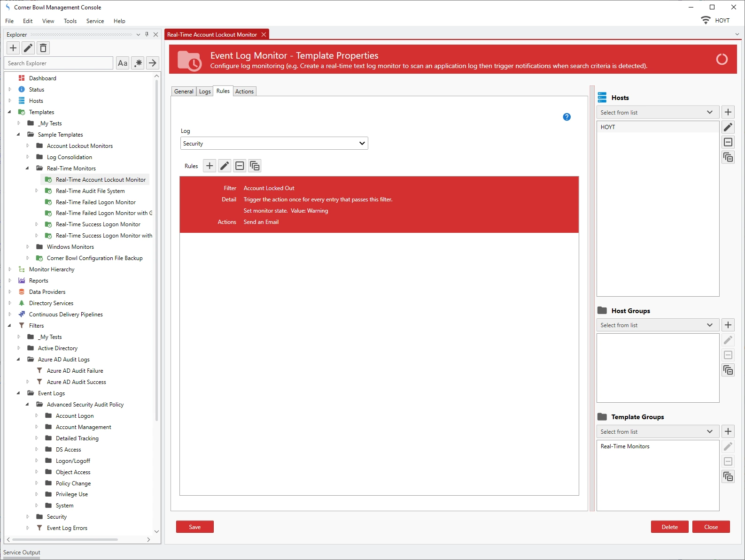The height and width of the screenshot is (560, 745).
Task: Click the Explorer add new item icon
Action: point(13,48)
